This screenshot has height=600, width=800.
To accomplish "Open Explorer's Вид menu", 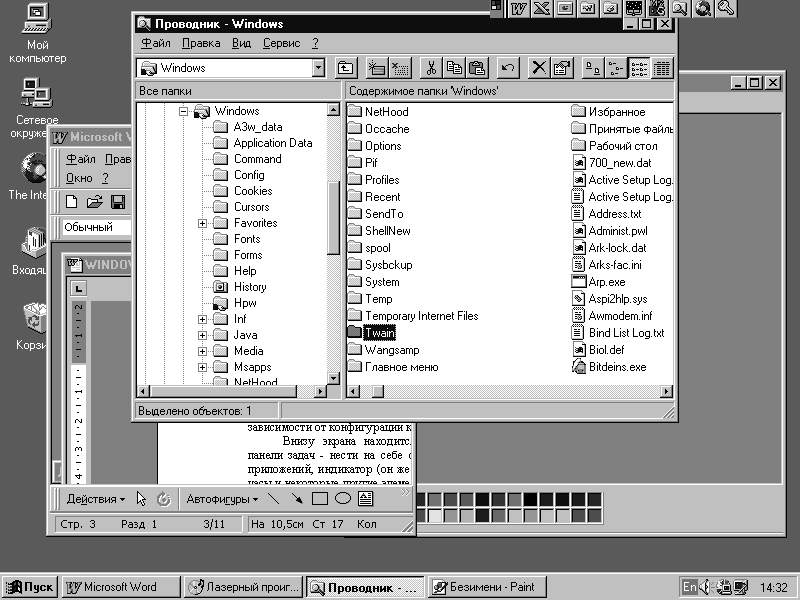I will 241,43.
